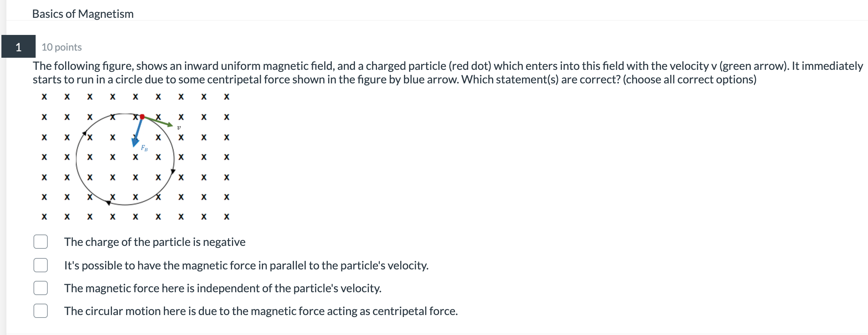Image resolution: width=868 pixels, height=335 pixels.
Task: Click the bottom-right X field symbol
Action: (226, 216)
